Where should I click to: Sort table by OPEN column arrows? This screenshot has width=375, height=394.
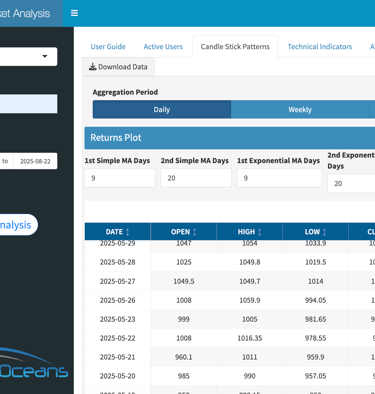coord(195,232)
